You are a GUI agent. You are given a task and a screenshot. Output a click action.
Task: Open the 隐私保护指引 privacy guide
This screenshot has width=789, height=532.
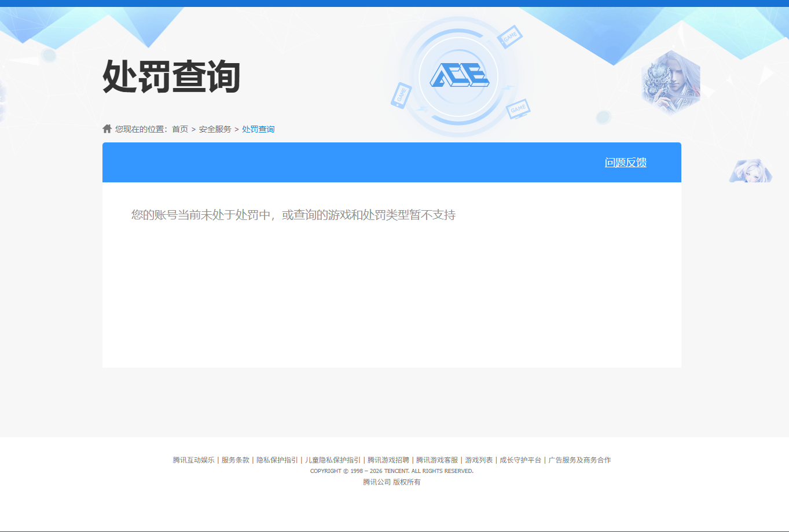276,460
